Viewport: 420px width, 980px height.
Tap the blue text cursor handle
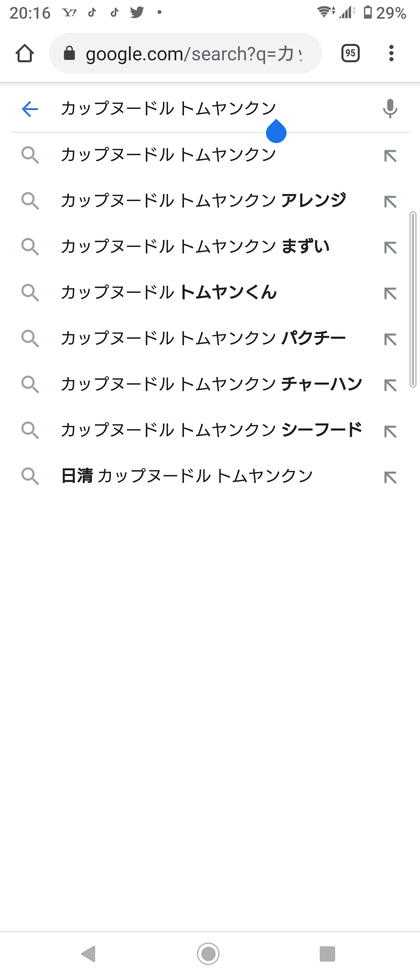click(276, 131)
